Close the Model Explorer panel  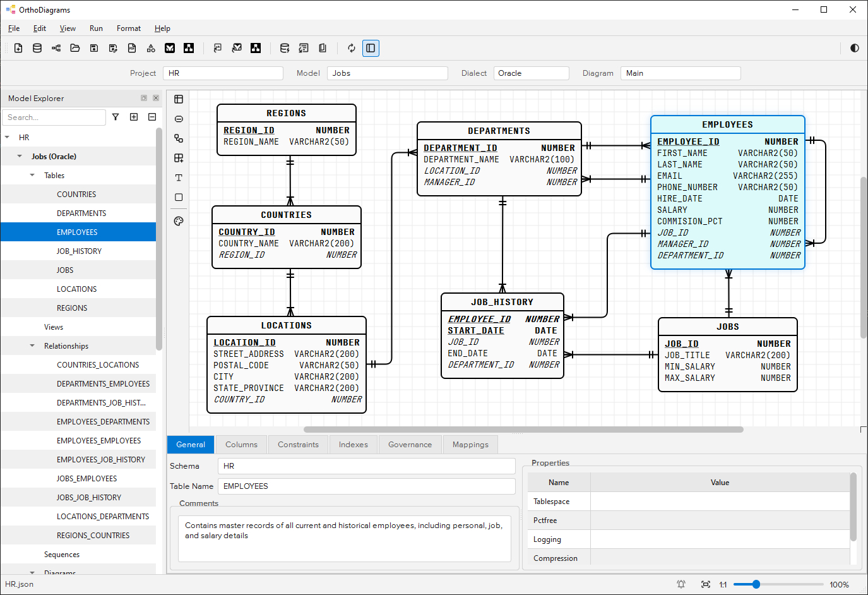point(156,98)
